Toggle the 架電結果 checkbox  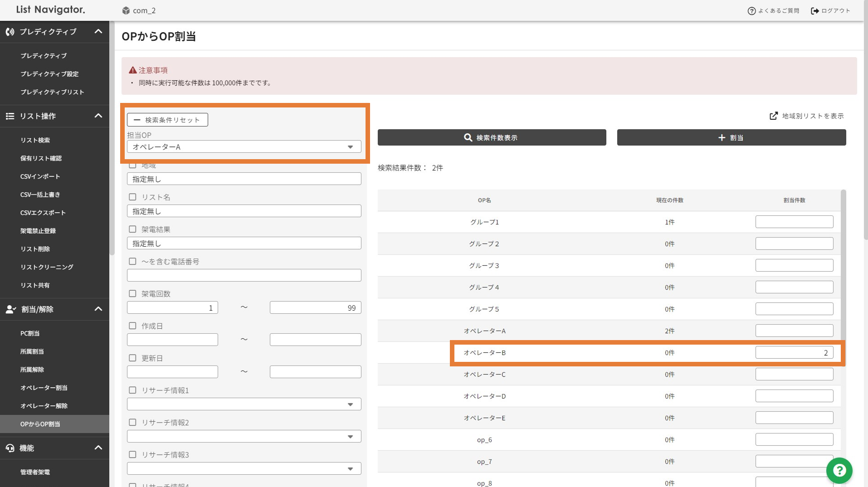coord(132,229)
